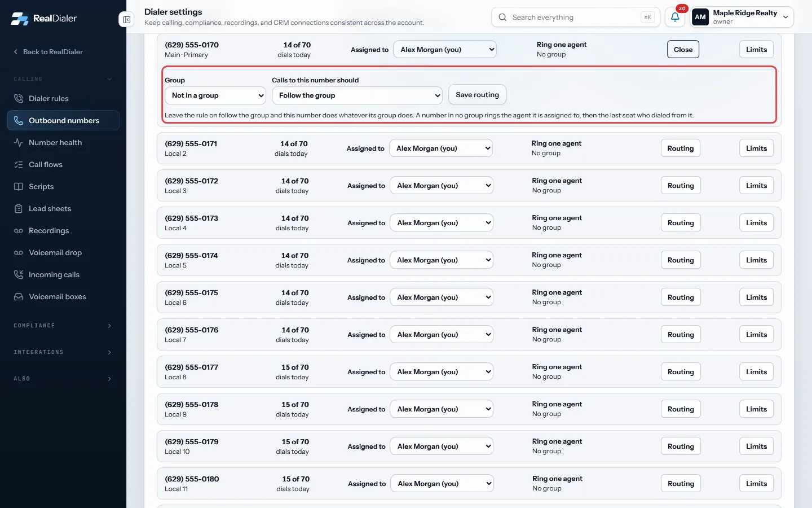Close routing panel for (629) 555-0170

pyautogui.click(x=683, y=50)
